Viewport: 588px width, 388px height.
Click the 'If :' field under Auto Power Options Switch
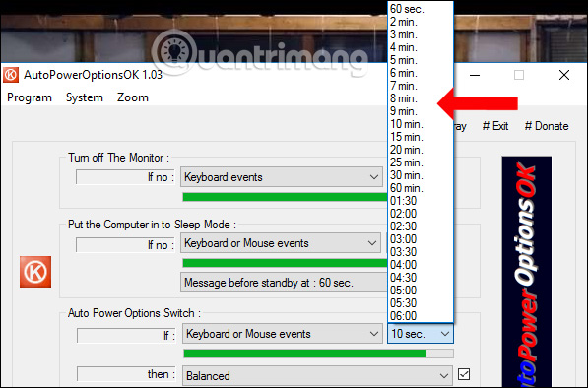[x=126, y=335]
